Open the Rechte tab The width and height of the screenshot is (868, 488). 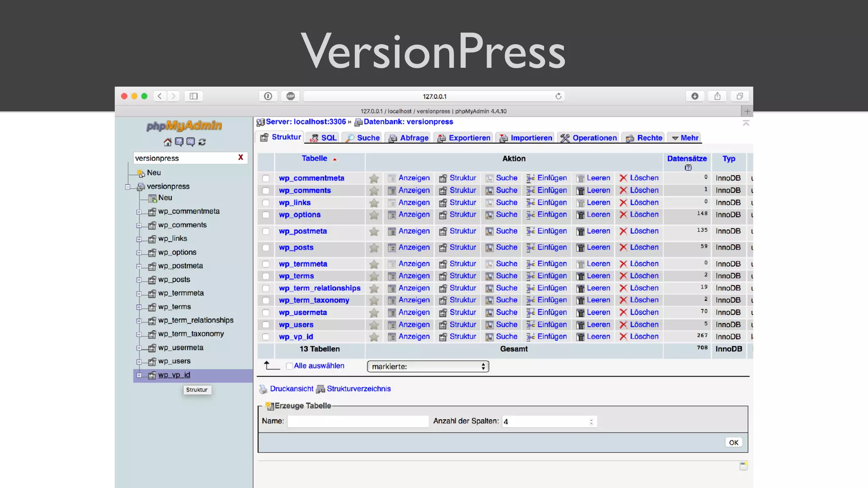click(x=644, y=138)
